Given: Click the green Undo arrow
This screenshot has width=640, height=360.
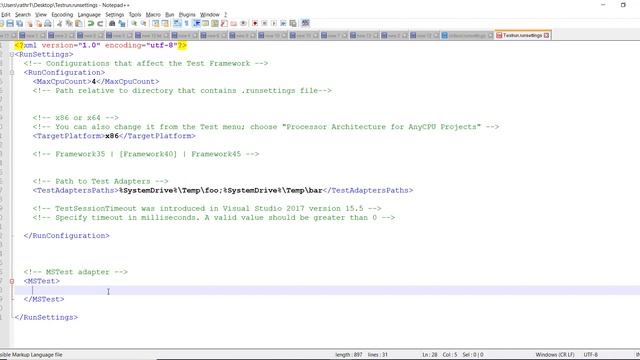Looking at the screenshot, I should [91, 23].
